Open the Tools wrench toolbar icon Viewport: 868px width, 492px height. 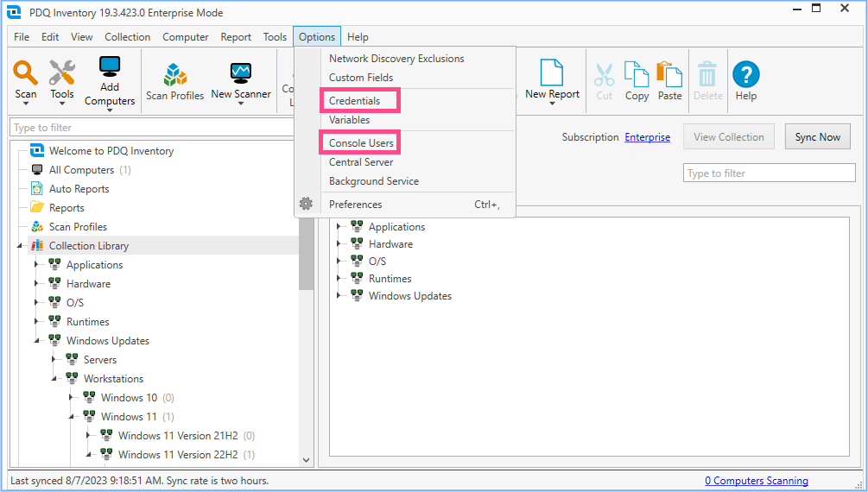[x=61, y=73]
